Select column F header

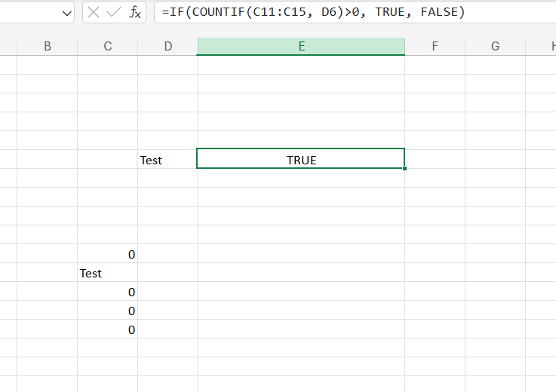coord(435,46)
